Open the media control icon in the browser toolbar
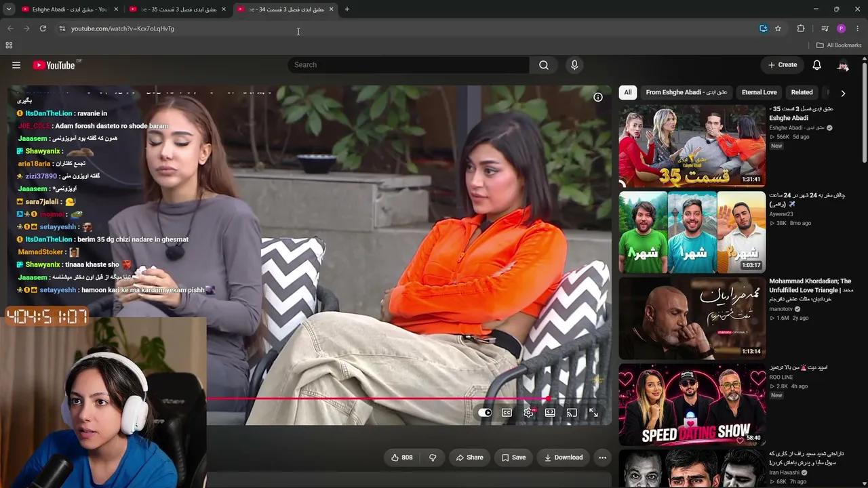Viewport: 868px width, 488px height. [x=825, y=28]
